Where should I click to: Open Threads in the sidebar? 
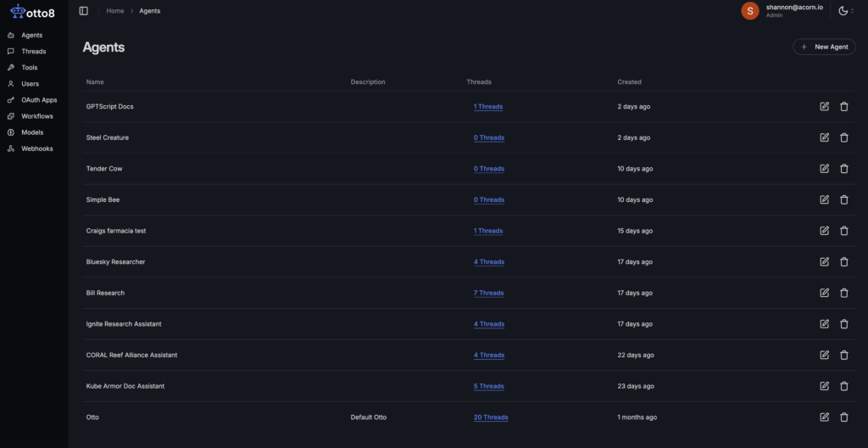tap(33, 52)
